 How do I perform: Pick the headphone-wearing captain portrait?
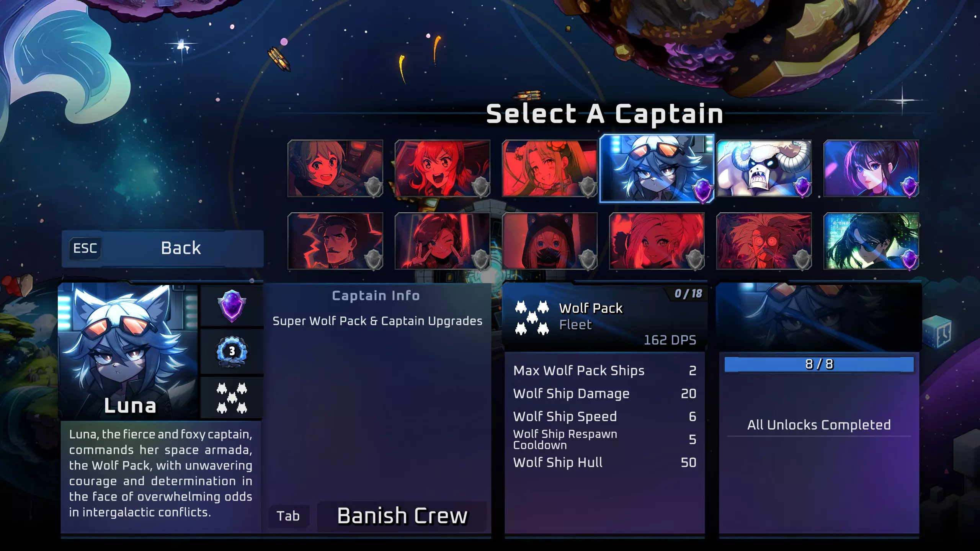pyautogui.click(x=335, y=168)
